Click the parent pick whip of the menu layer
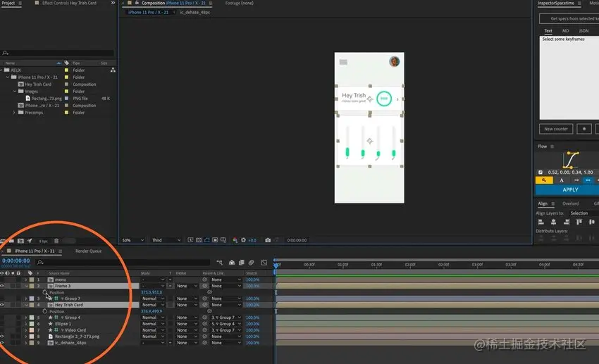This screenshot has width=599, height=364. click(205, 280)
